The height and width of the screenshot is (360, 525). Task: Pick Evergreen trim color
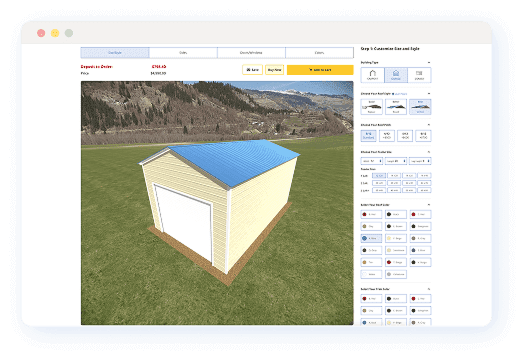(420, 311)
